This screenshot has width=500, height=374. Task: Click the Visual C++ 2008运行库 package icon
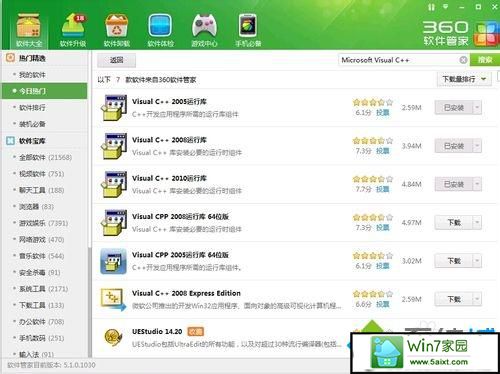coord(114,146)
